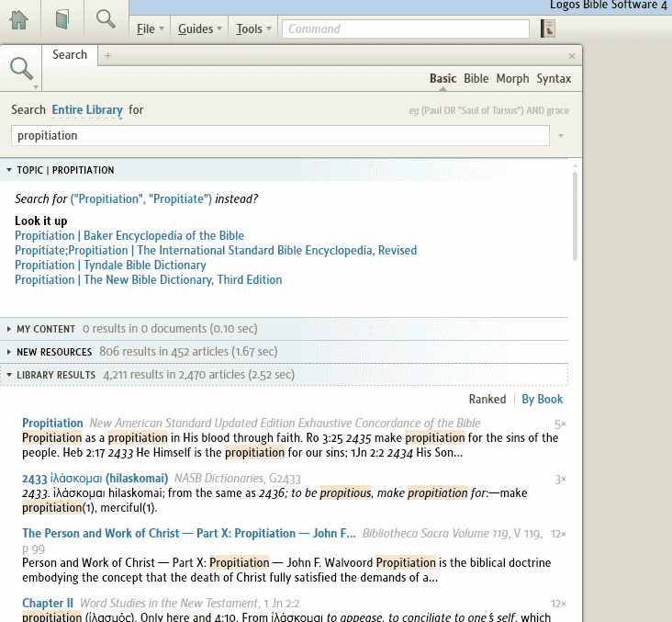This screenshot has width=672, height=622.
Task: Focus the Command input box
Action: click(x=406, y=28)
